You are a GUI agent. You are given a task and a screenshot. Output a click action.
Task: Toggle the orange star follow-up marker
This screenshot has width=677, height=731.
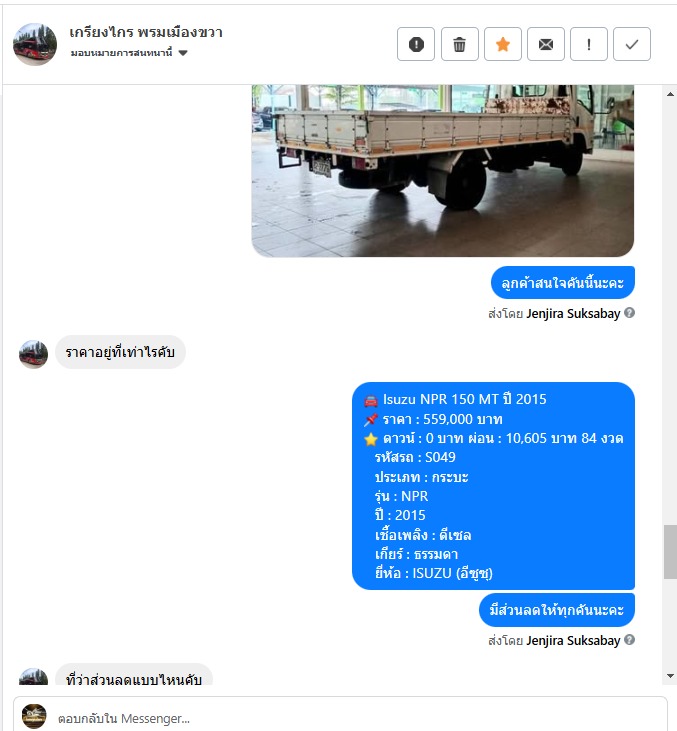point(503,44)
